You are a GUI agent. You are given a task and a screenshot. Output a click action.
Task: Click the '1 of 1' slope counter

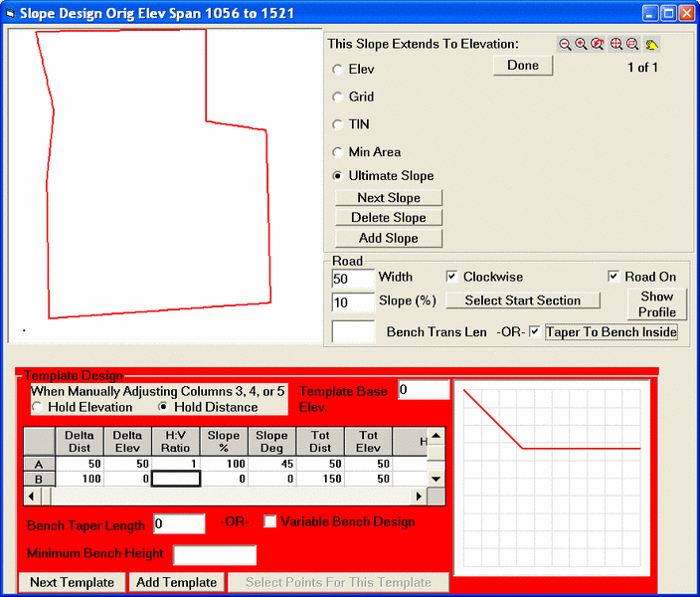(x=642, y=68)
